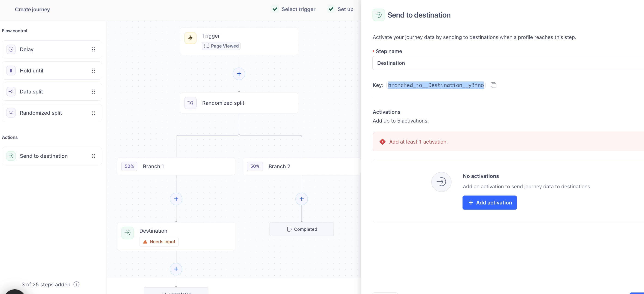Click the branched_jo__Destination__y3fno key text
The image size is (644, 294).
pyautogui.click(x=436, y=85)
